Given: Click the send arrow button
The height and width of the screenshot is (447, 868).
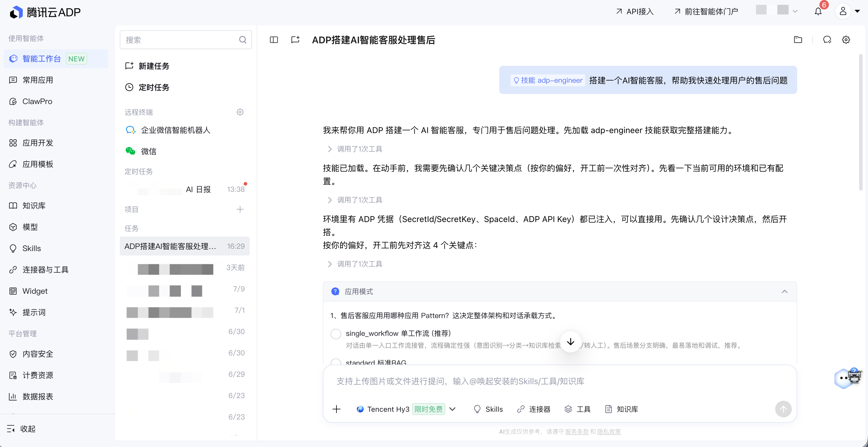Looking at the screenshot, I should tap(784, 409).
